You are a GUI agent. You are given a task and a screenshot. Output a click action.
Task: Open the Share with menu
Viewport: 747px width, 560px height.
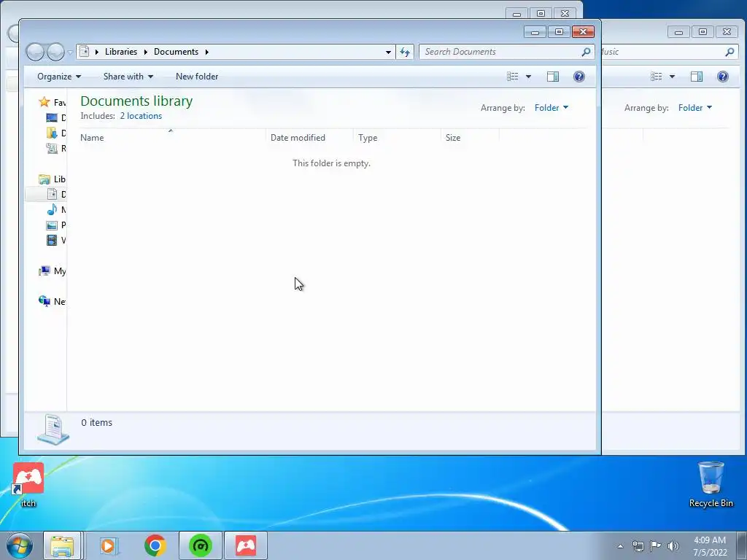pyautogui.click(x=128, y=77)
